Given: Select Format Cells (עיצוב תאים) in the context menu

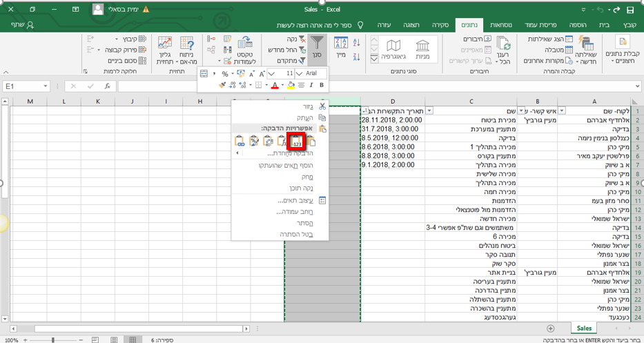Looking at the screenshot, I should tap(280, 200).
